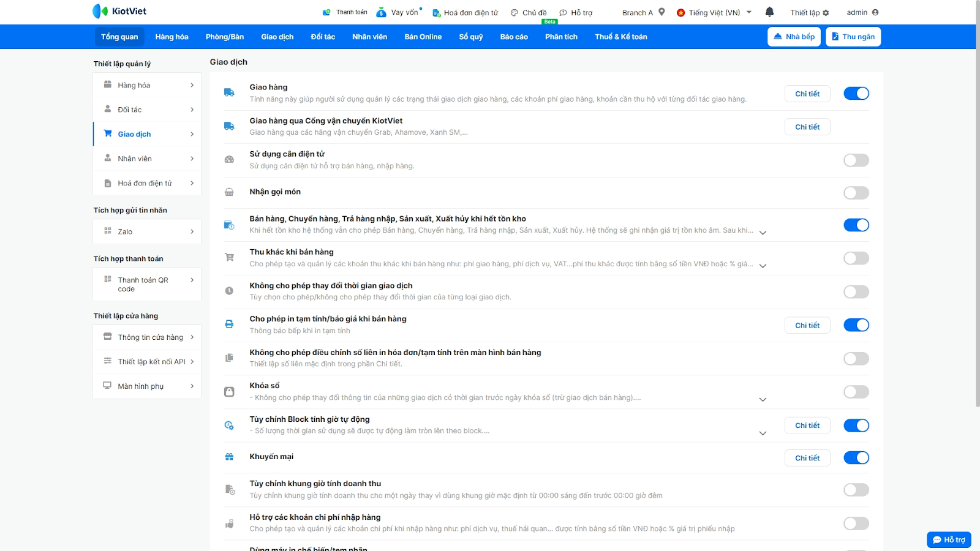Open the Tiếng Việt language dropdown
Screen dimensions: 980x551
pos(714,12)
